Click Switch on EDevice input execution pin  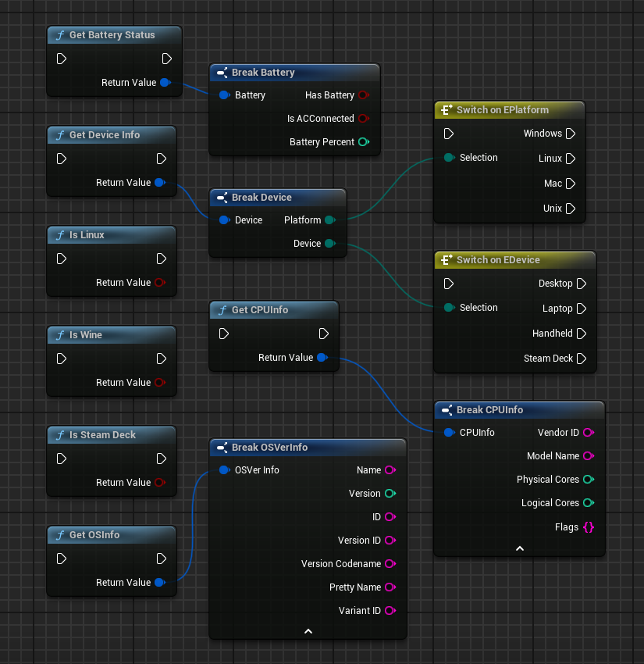point(449,284)
